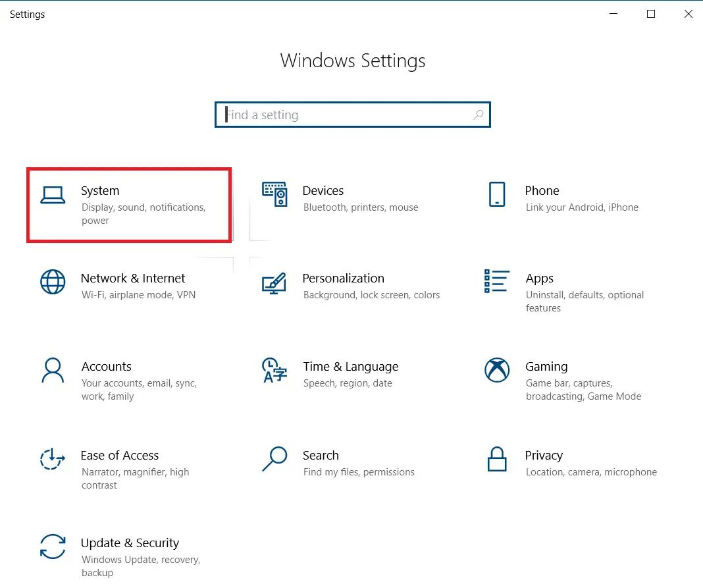
Task: Open System settings title
Action: (100, 190)
